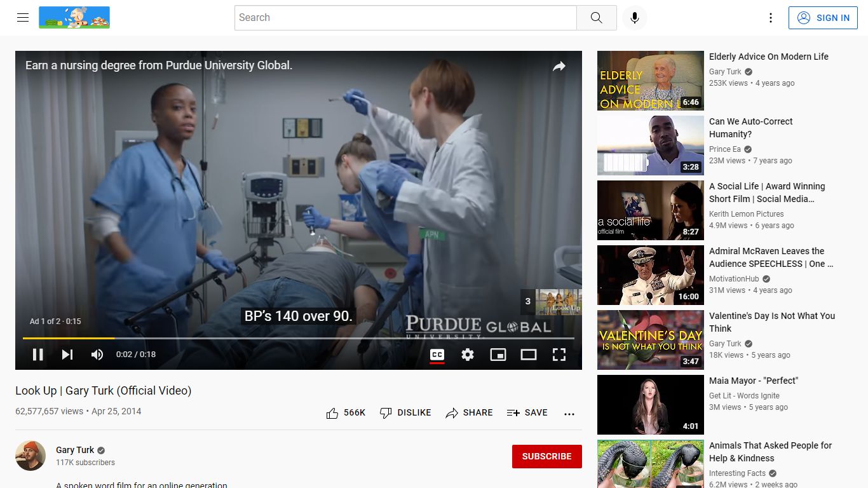The image size is (868, 488).
Task: Pause the video playback
Action: 38,355
